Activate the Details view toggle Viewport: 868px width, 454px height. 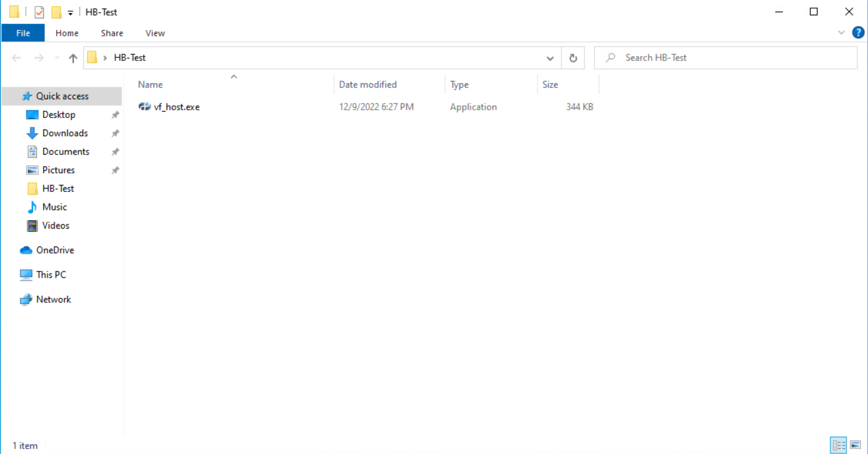coord(838,445)
